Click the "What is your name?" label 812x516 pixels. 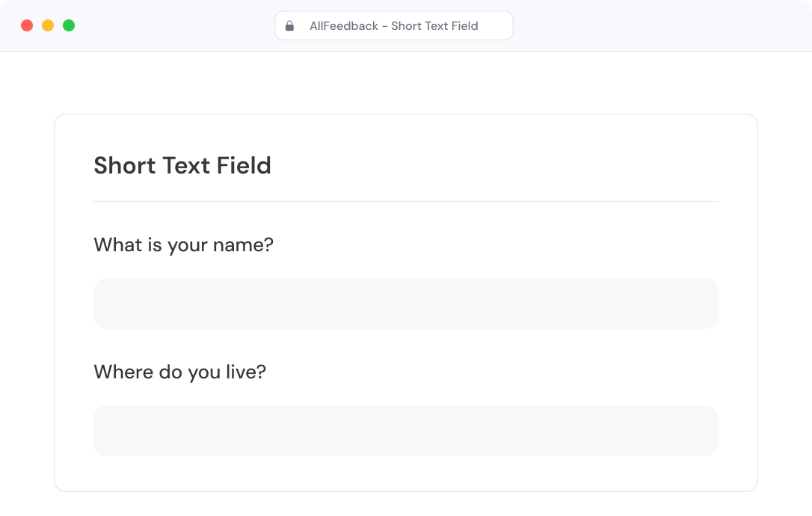pos(183,245)
